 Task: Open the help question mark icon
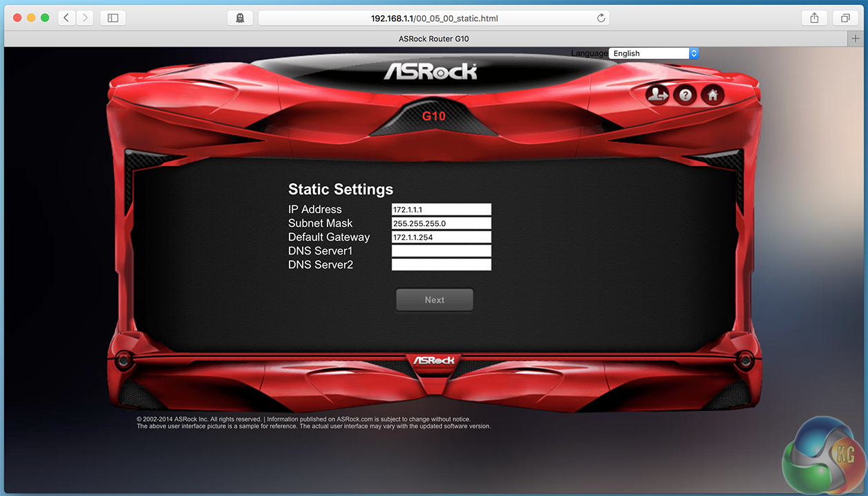pos(685,95)
